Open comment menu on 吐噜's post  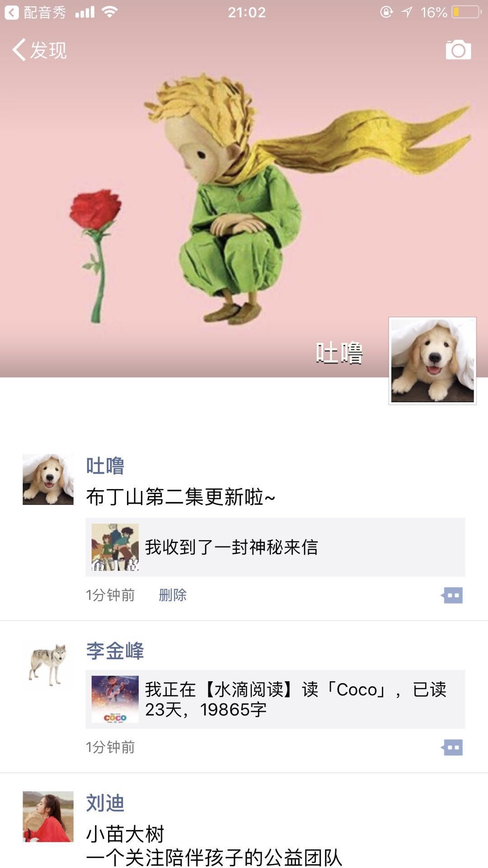(x=452, y=595)
